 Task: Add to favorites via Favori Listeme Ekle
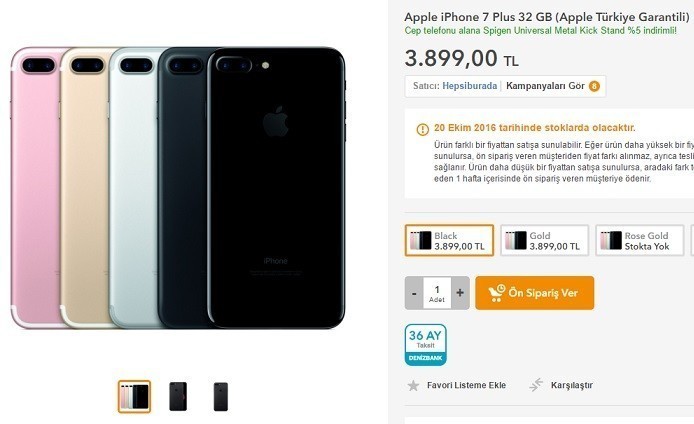pyautogui.click(x=466, y=385)
